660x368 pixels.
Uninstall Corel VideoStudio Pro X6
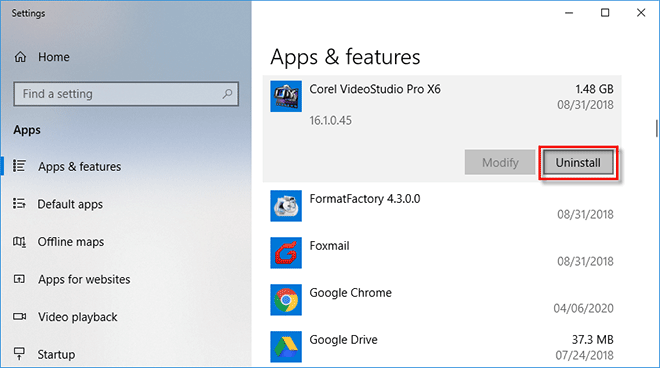click(x=578, y=163)
